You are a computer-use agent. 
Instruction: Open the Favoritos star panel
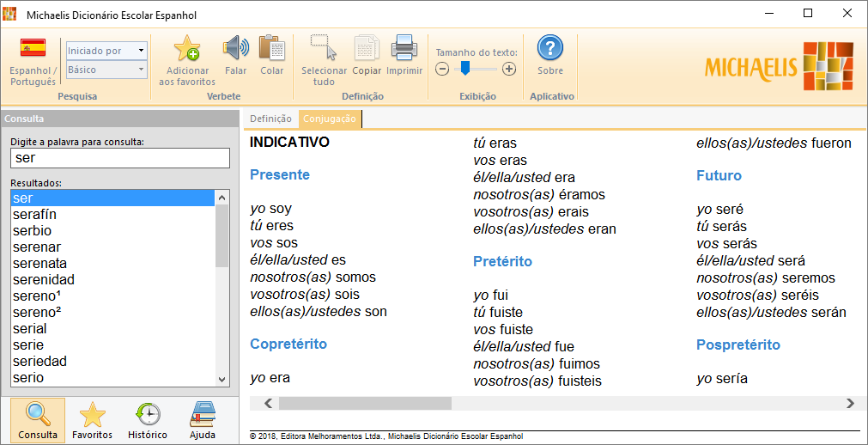[x=93, y=420]
